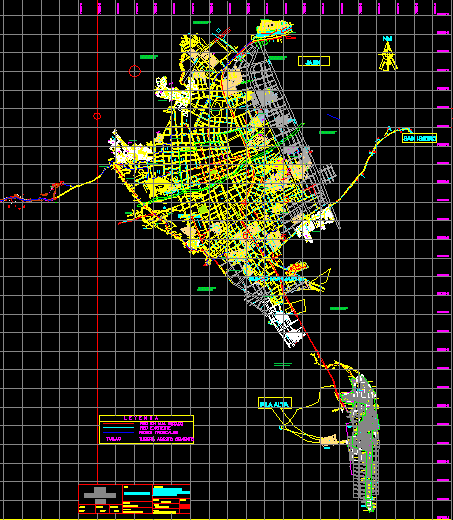
Task: Select the small red circle on the red vertical line
Action: [97, 116]
